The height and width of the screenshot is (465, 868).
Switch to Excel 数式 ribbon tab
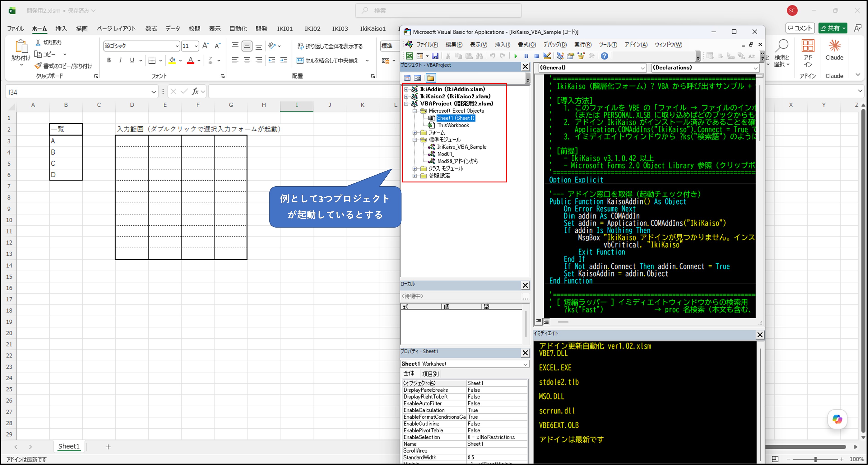click(x=151, y=29)
